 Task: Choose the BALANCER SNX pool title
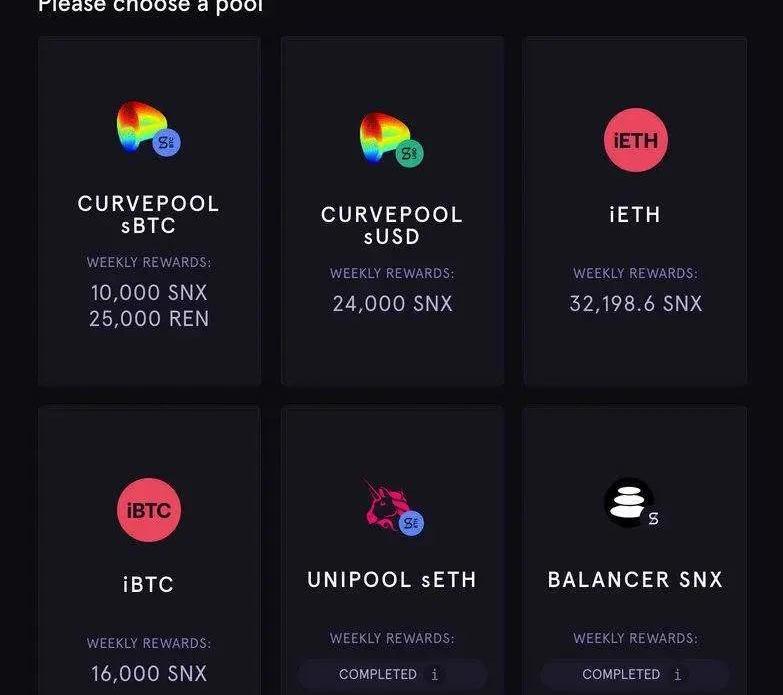pyautogui.click(x=635, y=580)
